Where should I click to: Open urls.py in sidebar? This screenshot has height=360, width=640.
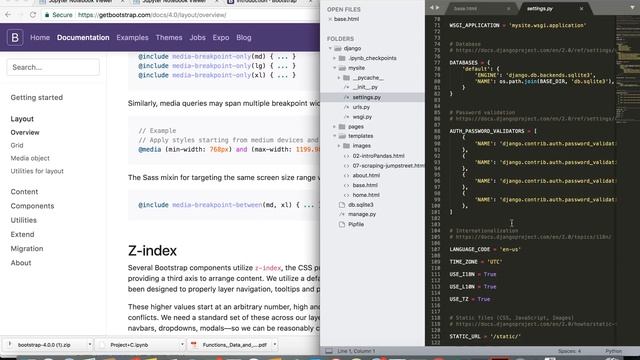pyautogui.click(x=361, y=107)
